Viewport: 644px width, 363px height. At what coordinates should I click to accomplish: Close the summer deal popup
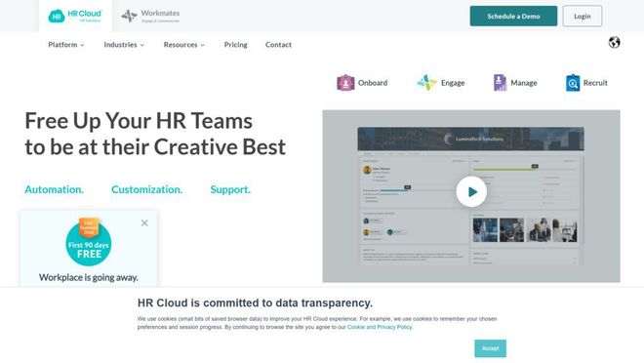(144, 223)
